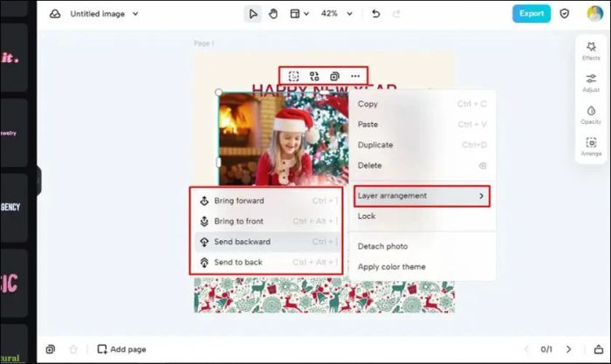Image resolution: width=611 pixels, height=364 pixels.
Task: Click the left-edge resize handle of photo
Action: 218,161
